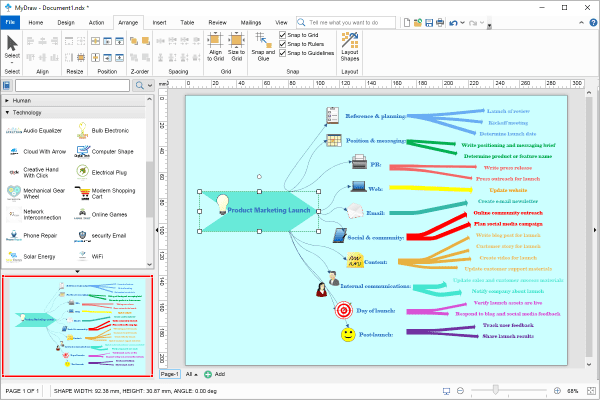Screen dimensions: 600x400
Task: Undo the last action
Action: click(x=453, y=23)
